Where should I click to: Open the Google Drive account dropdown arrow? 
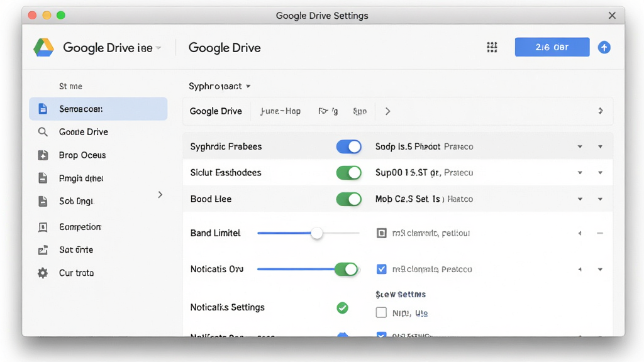158,48
